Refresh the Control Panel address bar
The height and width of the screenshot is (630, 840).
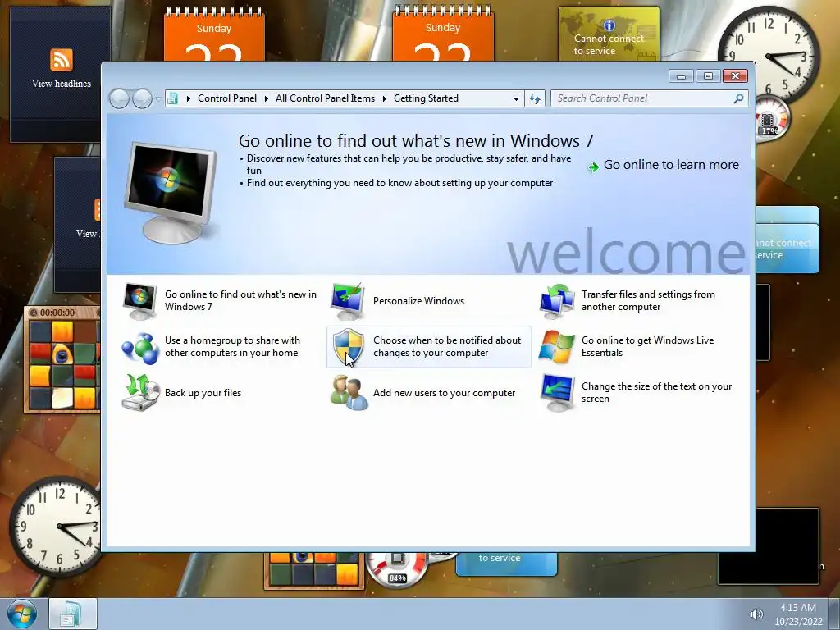point(535,98)
